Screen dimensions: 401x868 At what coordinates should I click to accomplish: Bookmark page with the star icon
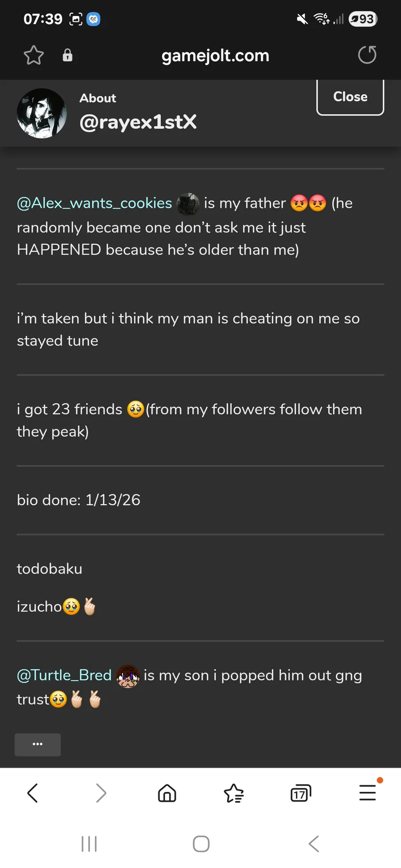point(33,55)
